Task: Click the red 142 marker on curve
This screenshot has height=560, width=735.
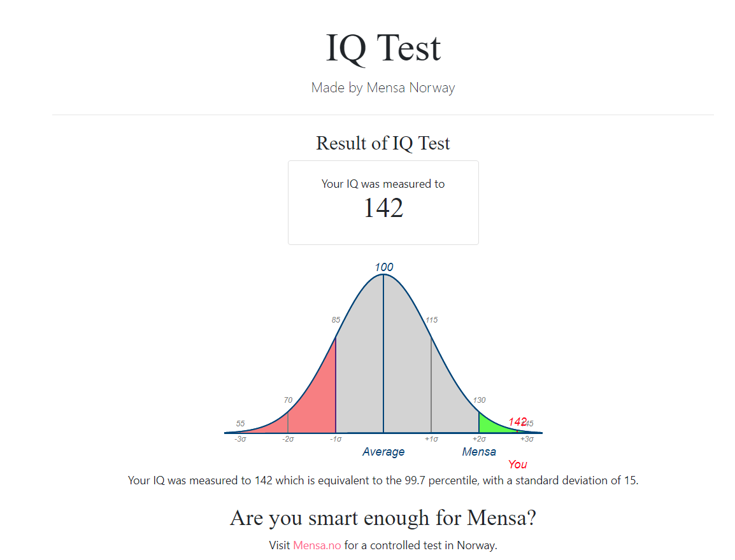Action: click(517, 422)
